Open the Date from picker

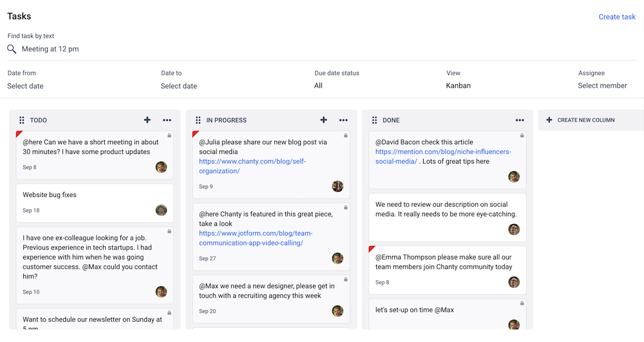(26, 86)
